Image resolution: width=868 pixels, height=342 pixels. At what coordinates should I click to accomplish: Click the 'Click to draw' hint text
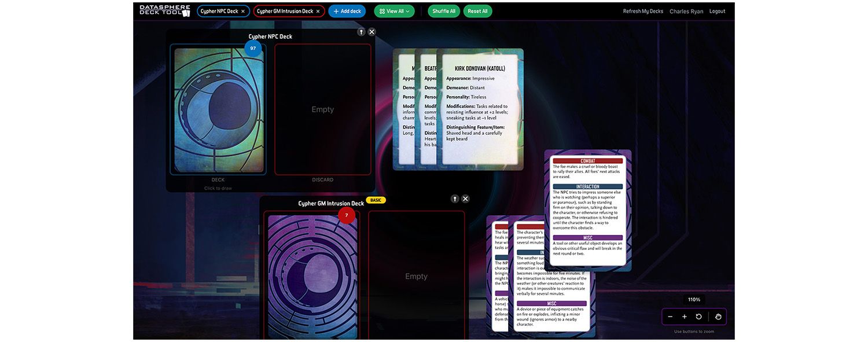pos(218,188)
